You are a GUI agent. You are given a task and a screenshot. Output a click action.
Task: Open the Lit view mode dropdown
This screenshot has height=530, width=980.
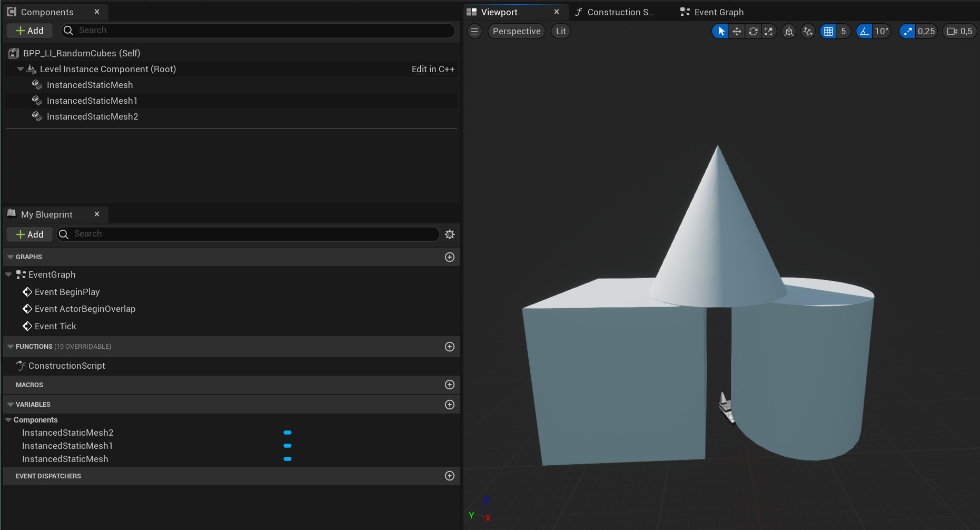click(560, 31)
